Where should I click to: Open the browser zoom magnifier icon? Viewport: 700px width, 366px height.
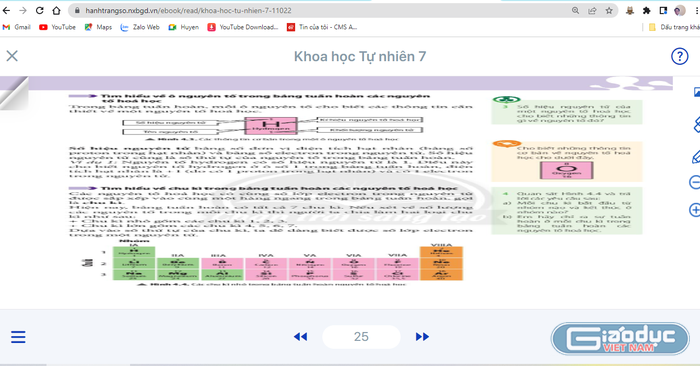[x=575, y=10]
